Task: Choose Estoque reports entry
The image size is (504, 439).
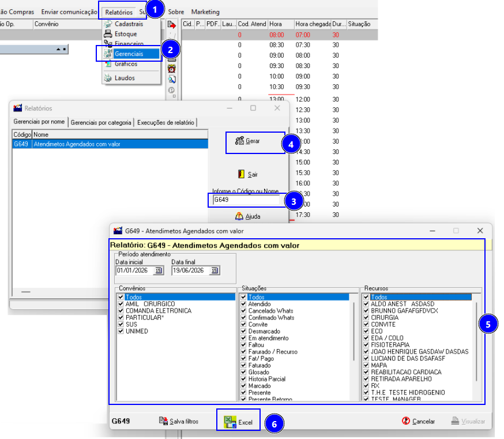Action: pos(126,34)
